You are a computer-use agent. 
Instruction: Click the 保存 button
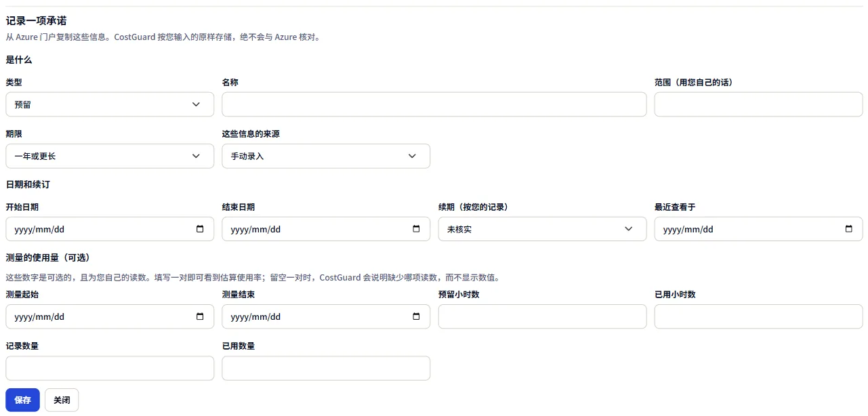(x=22, y=400)
